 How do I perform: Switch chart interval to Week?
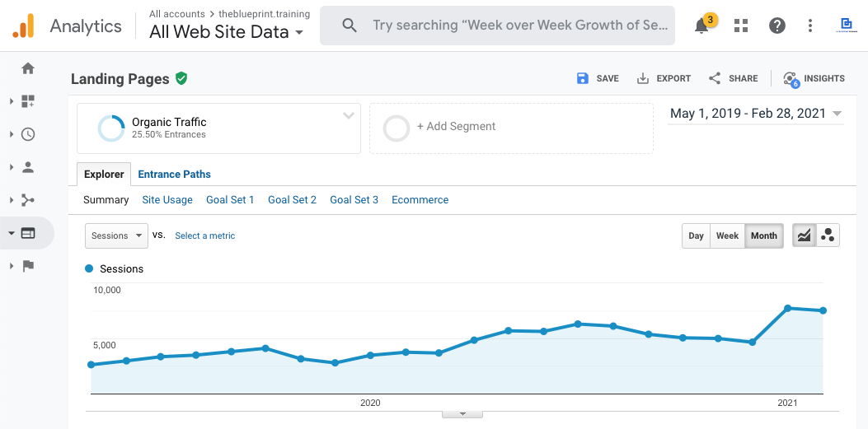[727, 235]
